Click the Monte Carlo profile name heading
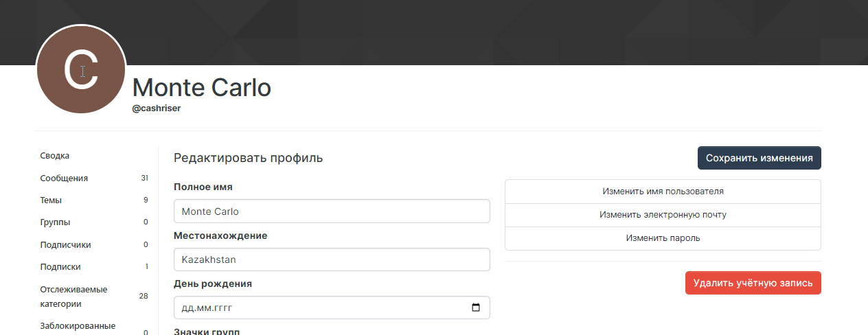Screen dimensions: 868x335 coord(201,87)
